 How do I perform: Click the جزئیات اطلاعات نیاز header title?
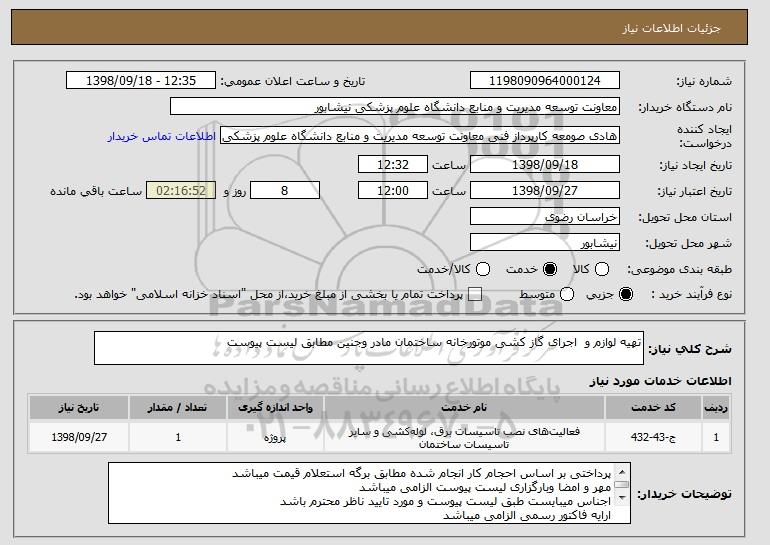671,28
